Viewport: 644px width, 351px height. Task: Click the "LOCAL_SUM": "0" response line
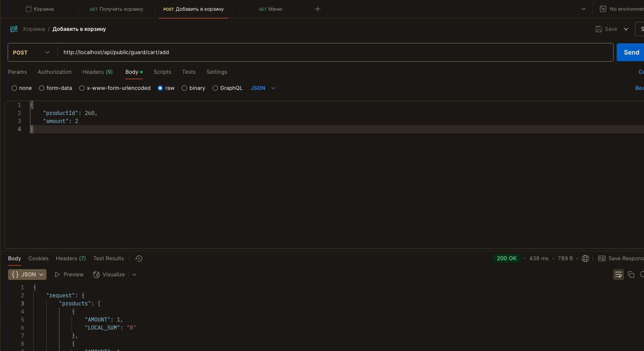[x=110, y=328]
